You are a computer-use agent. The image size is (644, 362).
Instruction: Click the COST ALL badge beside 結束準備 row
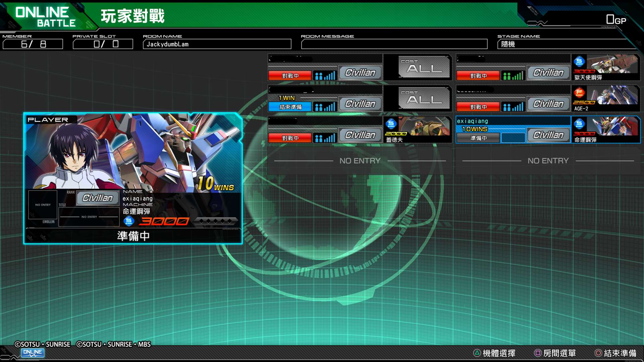pos(424,98)
